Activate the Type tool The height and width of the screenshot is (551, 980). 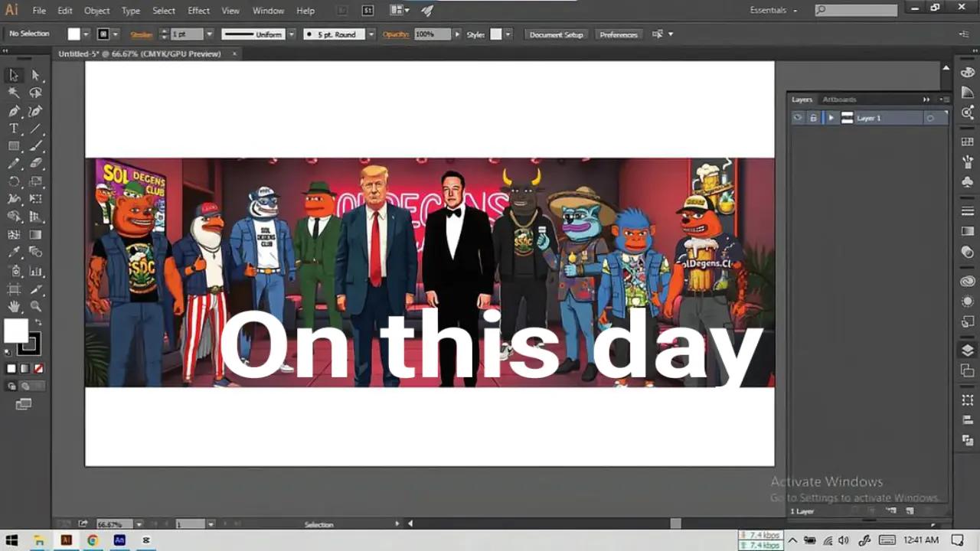pos(14,129)
